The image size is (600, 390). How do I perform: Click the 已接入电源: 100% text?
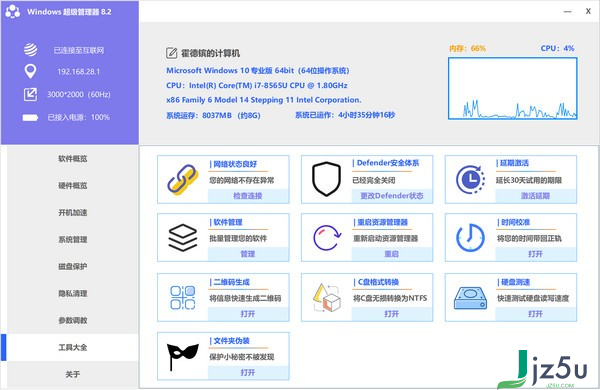[x=78, y=117]
